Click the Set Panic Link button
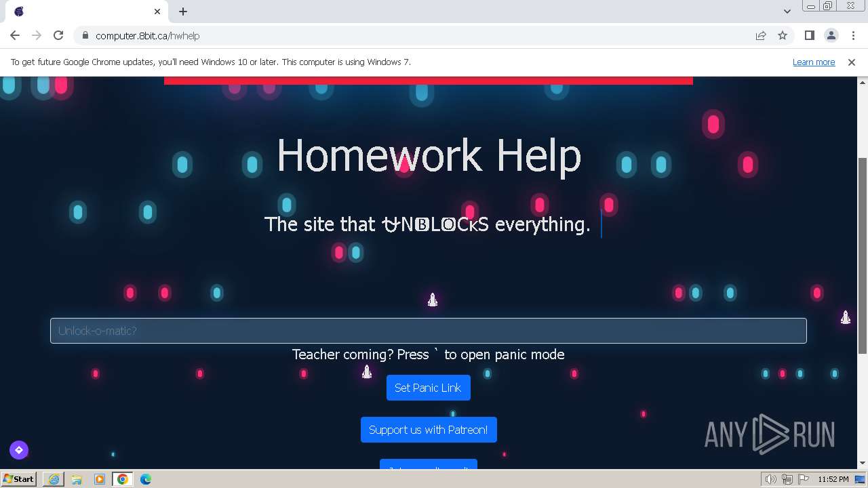The width and height of the screenshot is (868, 488). click(428, 388)
